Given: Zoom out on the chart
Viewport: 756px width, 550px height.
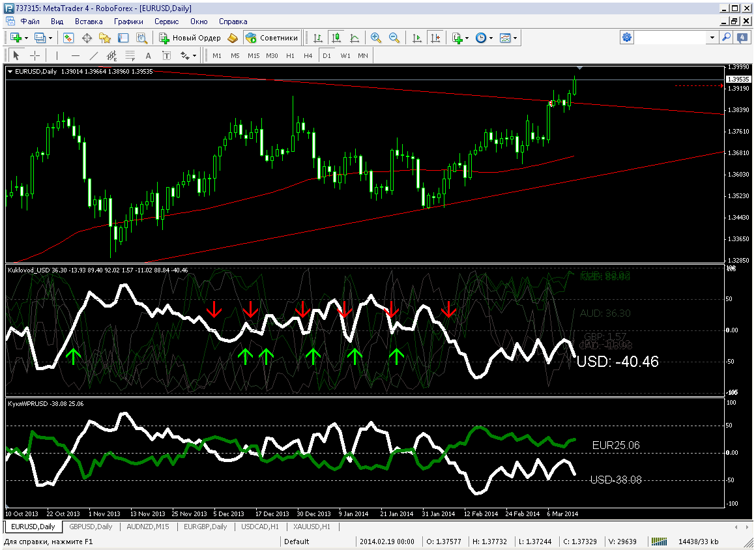Looking at the screenshot, I should [394, 38].
